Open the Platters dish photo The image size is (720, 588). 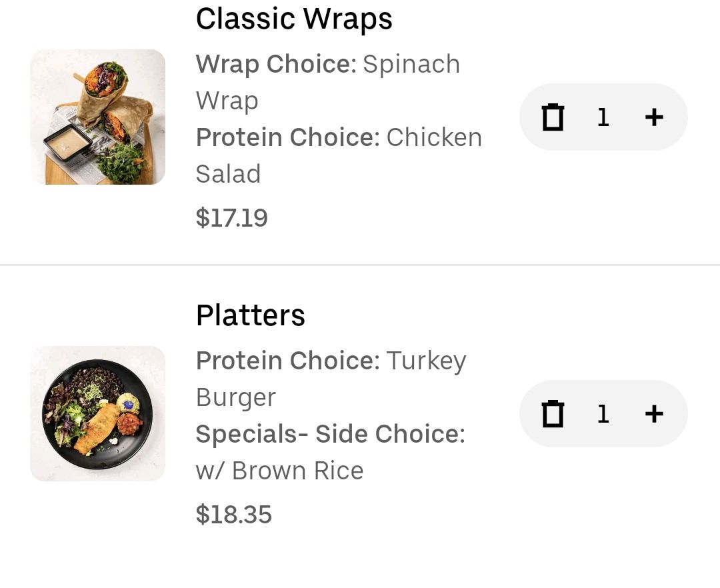(97, 413)
